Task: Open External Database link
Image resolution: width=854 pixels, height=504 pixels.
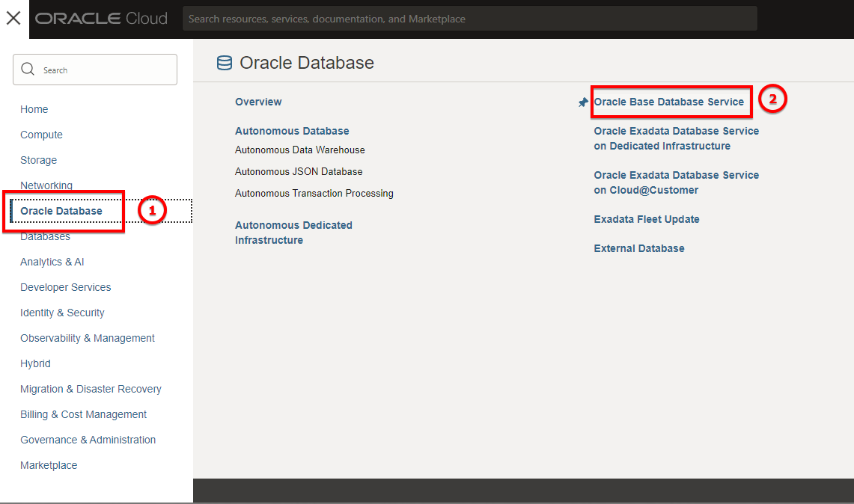Action: coord(639,249)
